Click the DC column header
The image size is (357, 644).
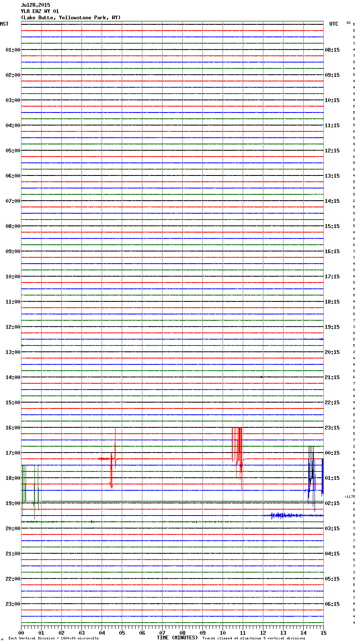[349, 23]
